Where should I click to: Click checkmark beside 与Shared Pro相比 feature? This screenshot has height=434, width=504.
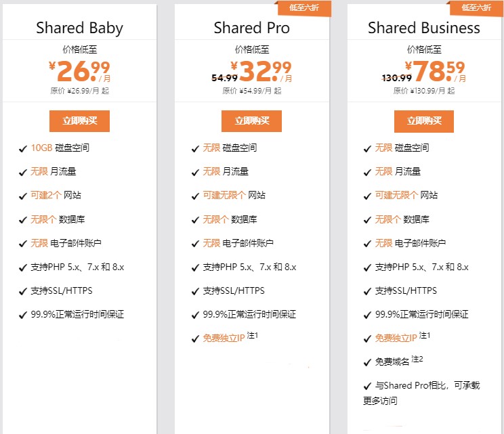(367, 386)
